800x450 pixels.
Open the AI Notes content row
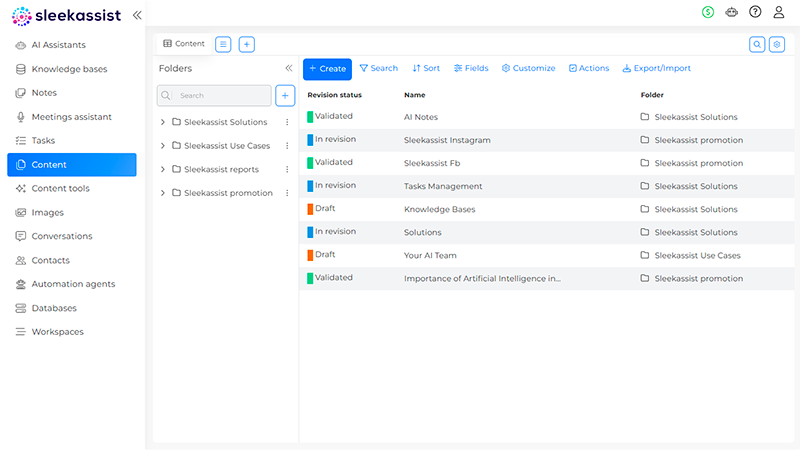pos(547,117)
